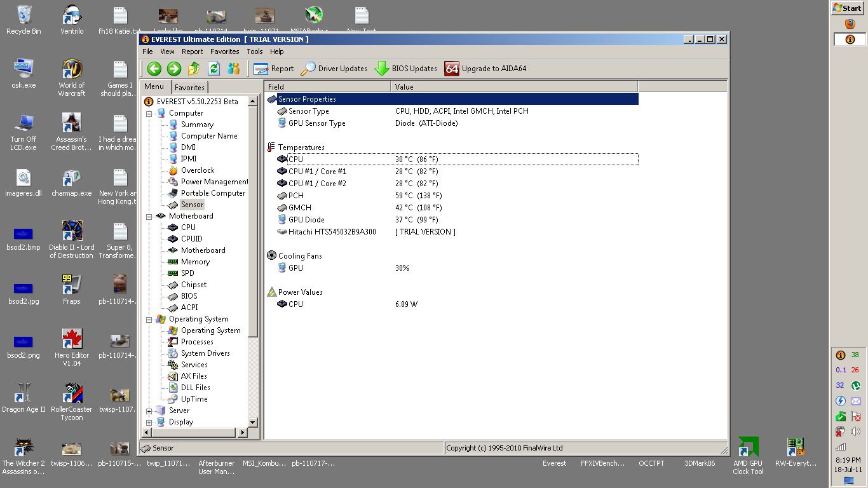Switch to the Menu tab in sidebar

tap(154, 86)
